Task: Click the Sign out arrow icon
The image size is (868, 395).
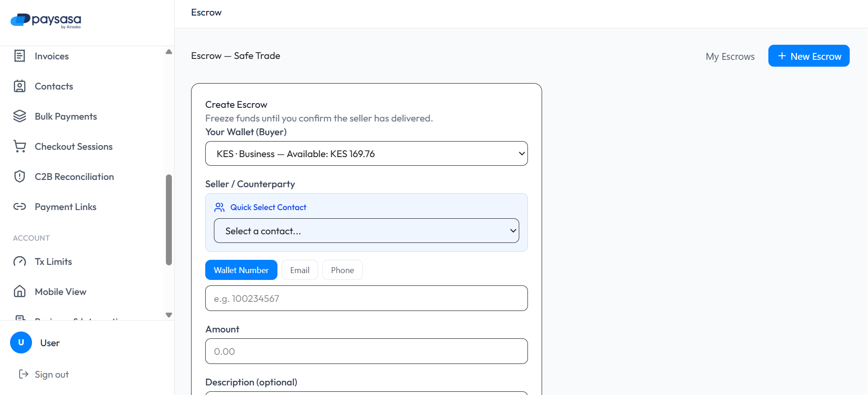Action: pos(23,374)
